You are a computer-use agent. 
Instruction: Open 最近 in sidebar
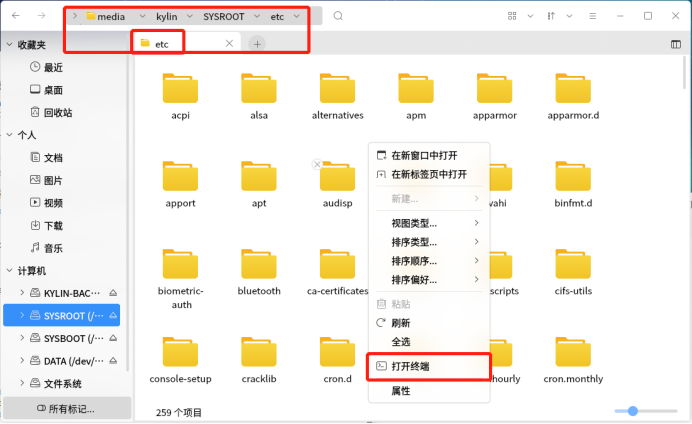point(46,67)
